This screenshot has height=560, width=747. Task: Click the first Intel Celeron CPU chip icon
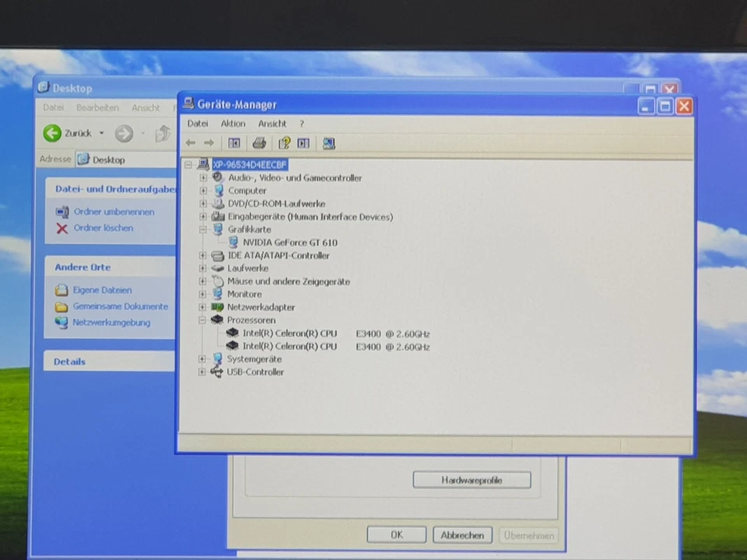click(232, 333)
